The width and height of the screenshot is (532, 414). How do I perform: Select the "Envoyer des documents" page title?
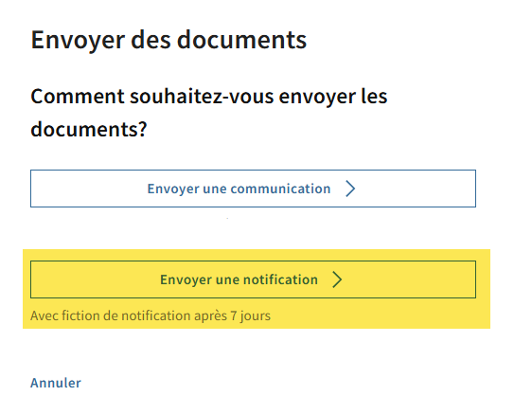(168, 41)
